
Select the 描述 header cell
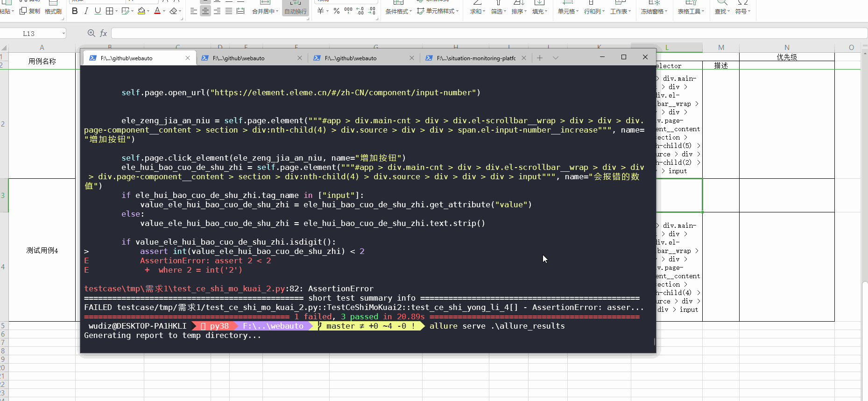721,65
